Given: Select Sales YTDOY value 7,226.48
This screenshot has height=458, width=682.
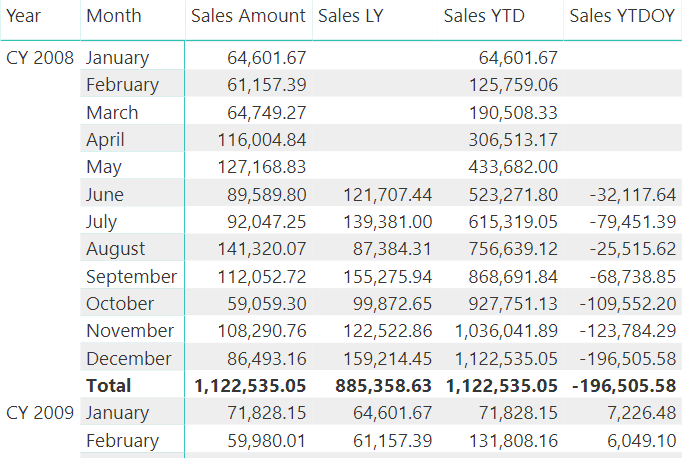Looking at the screenshot, I should pyautogui.click(x=641, y=413).
